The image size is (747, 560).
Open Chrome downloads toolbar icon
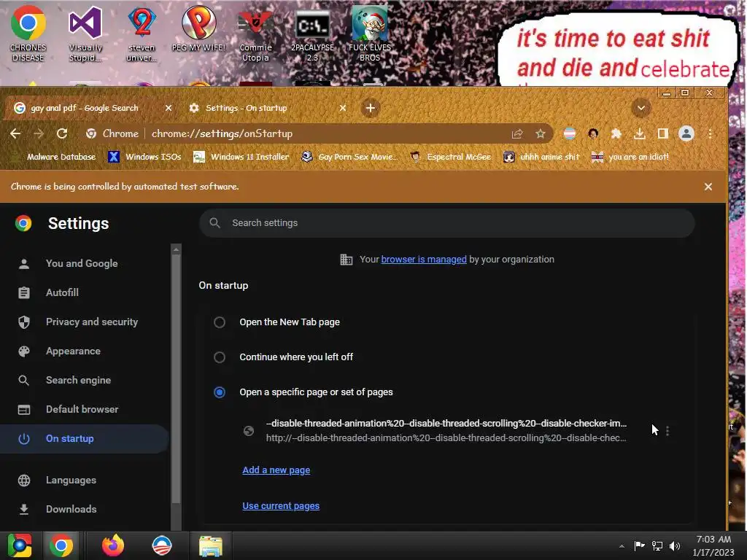640,134
